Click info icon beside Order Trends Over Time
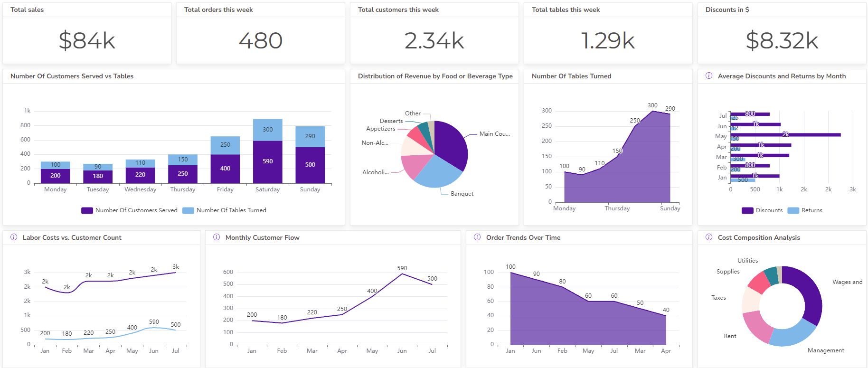The image size is (868, 368). click(x=477, y=237)
